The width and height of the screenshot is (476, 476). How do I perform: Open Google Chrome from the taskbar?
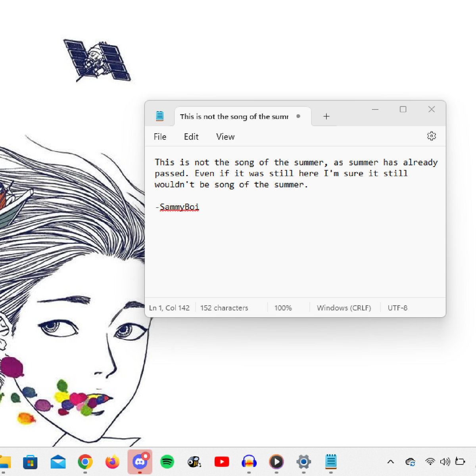tap(85, 462)
